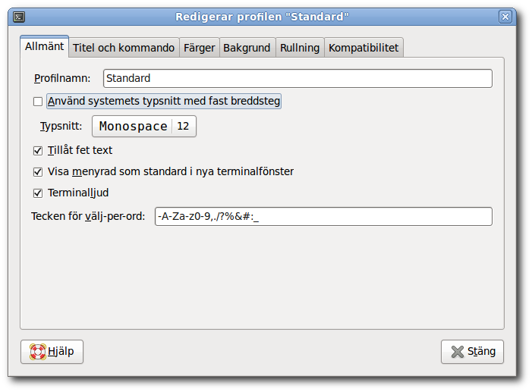Click the välj-per-ord characters field
The image size is (532, 392).
pyautogui.click(x=323, y=216)
